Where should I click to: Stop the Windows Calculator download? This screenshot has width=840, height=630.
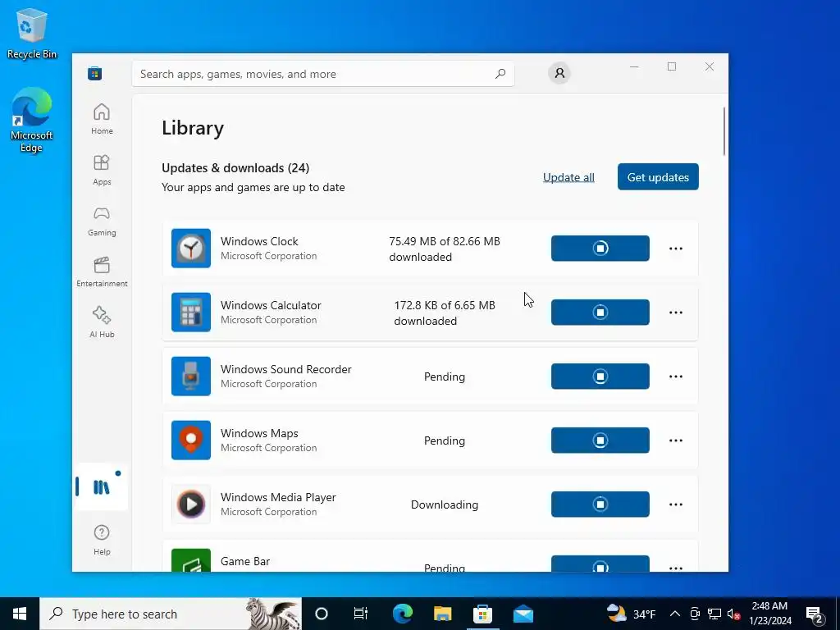600,312
